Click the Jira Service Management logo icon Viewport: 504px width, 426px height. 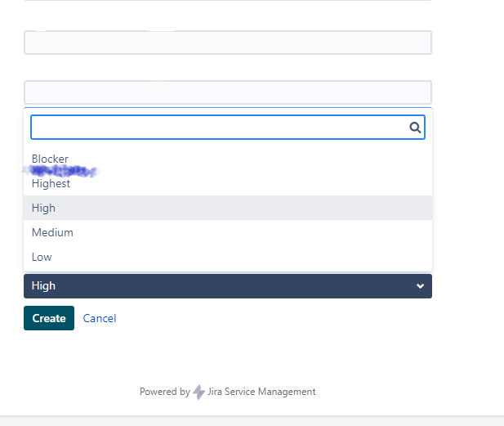(198, 392)
